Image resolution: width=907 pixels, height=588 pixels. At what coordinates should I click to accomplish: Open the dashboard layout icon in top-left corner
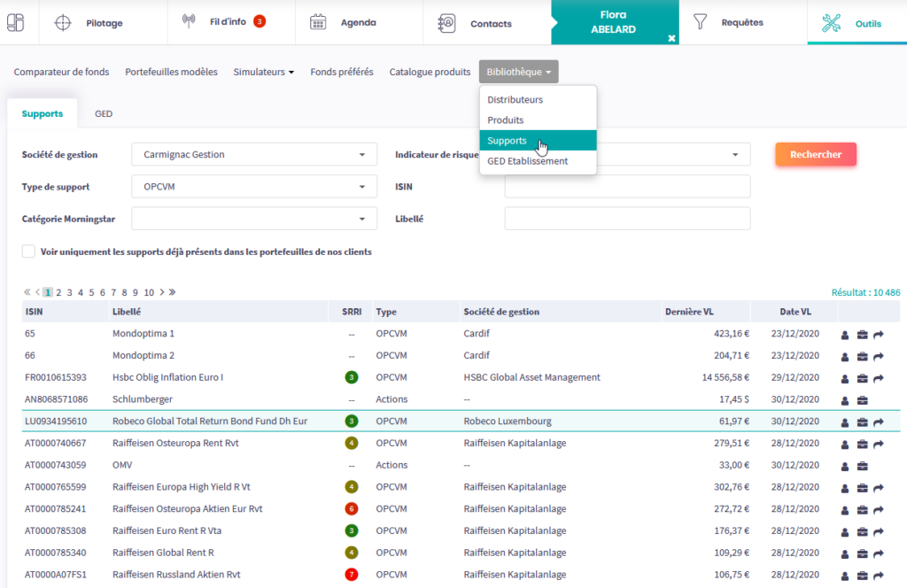coord(15,22)
